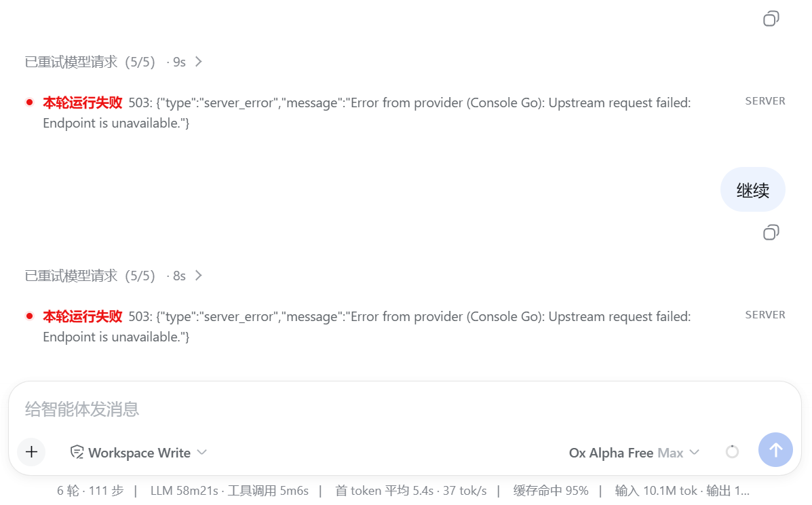Click the first SERVER tag
The image size is (812, 505).
765,101
